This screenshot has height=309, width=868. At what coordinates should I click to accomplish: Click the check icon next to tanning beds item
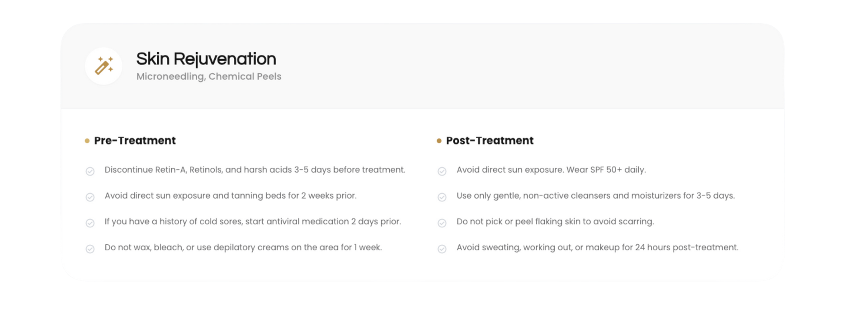tap(90, 197)
